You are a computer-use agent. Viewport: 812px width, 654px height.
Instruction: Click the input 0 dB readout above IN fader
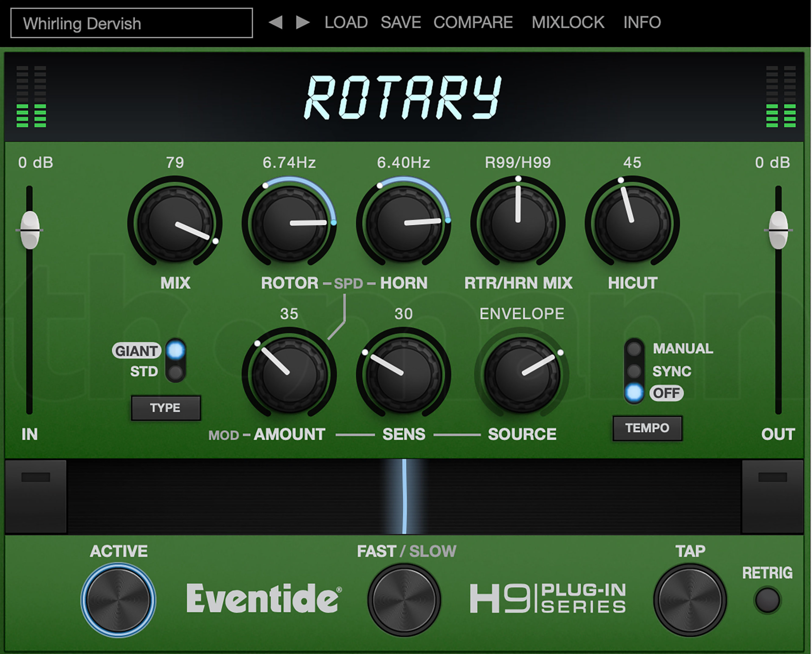click(x=36, y=162)
